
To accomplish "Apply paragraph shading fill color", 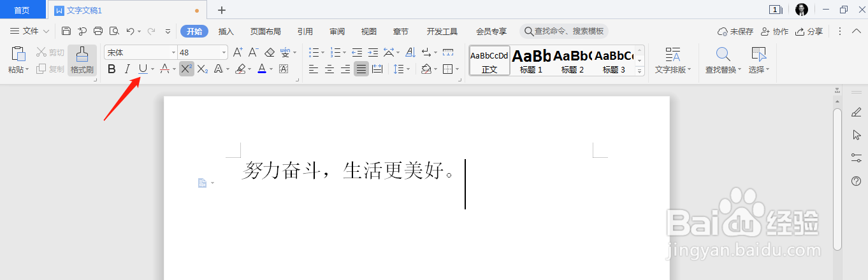I will (x=426, y=69).
